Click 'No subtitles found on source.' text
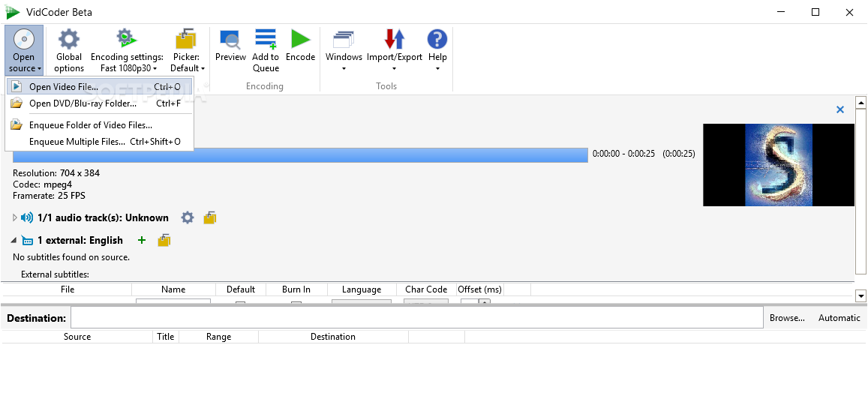Viewport: 868px width, 411px height. (71, 257)
